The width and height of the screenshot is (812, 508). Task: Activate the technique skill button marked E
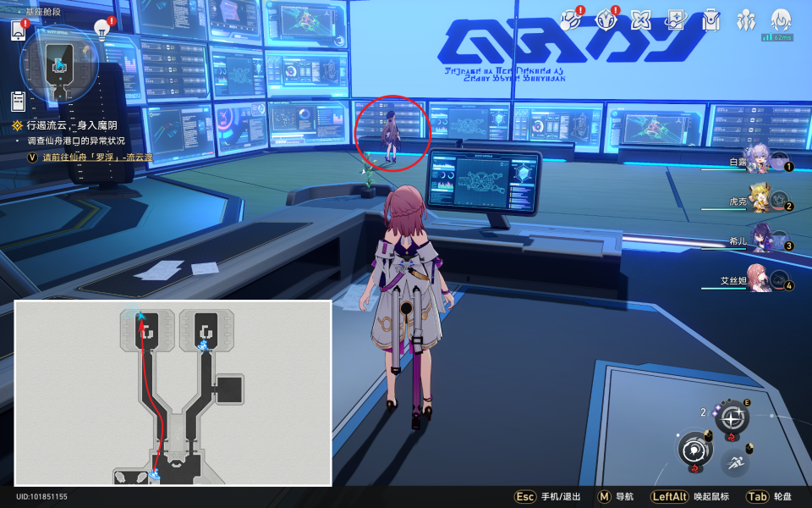pos(732,417)
